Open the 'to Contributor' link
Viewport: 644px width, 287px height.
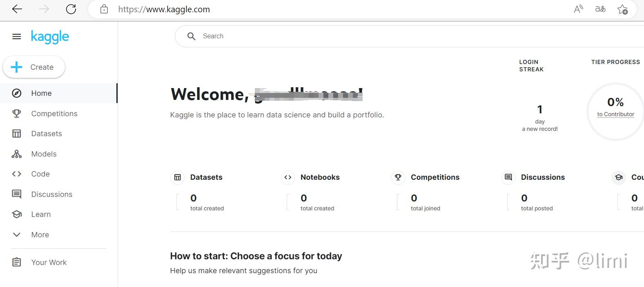coord(615,114)
